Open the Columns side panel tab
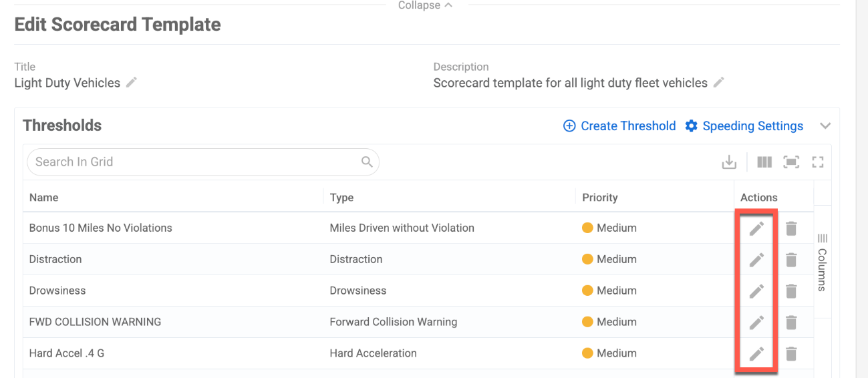Screen dimensions: 868x378 (823, 262)
